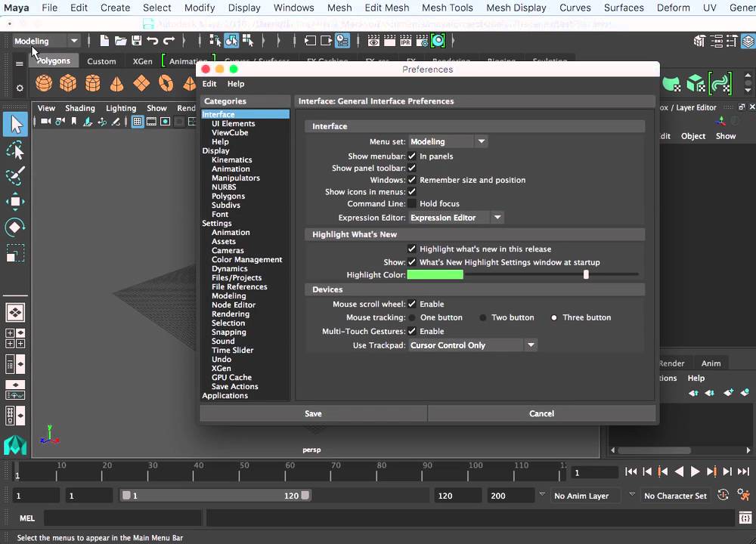
Task: Switch to the XGen shelf tab
Action: click(142, 61)
